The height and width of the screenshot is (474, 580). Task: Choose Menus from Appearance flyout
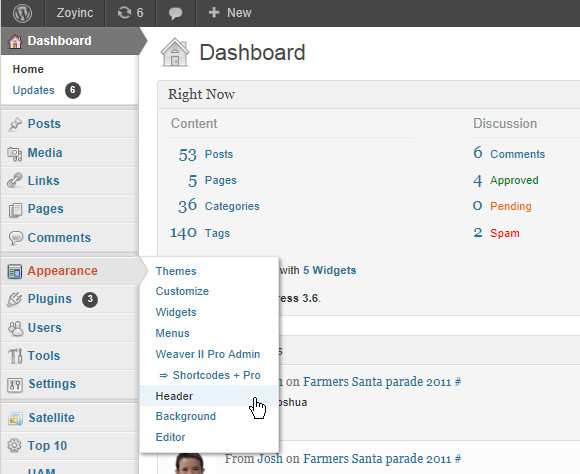(172, 333)
